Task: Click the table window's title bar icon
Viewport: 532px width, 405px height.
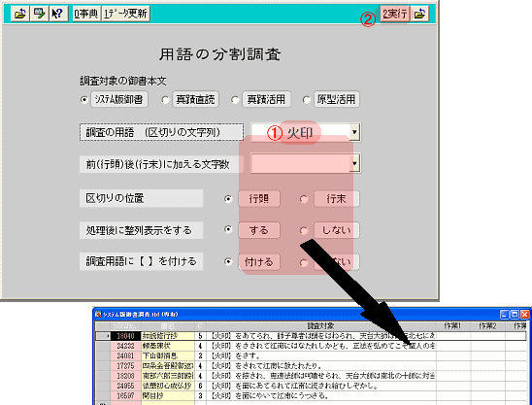Action: [x=98, y=315]
